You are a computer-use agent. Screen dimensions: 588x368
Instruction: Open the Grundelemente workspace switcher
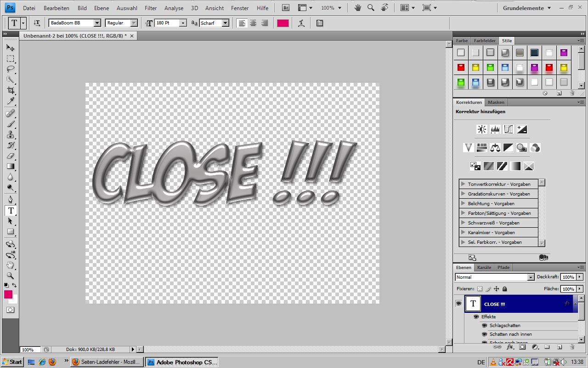click(526, 8)
